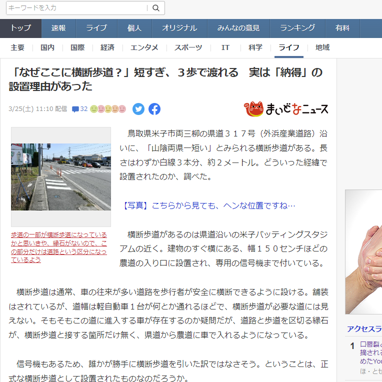Select the IT category link

click(225, 48)
